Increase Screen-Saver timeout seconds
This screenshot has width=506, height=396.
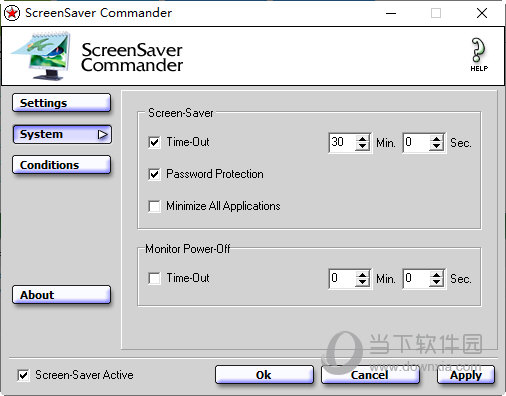point(436,139)
